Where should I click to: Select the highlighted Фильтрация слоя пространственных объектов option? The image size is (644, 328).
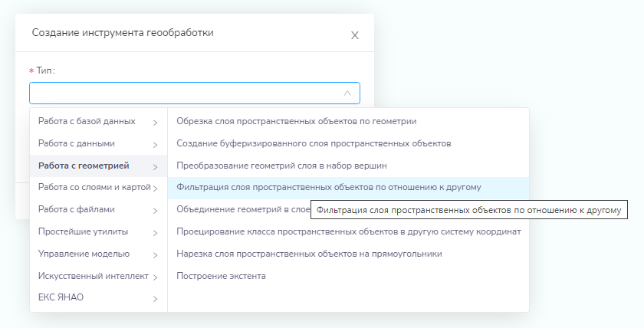(x=328, y=187)
